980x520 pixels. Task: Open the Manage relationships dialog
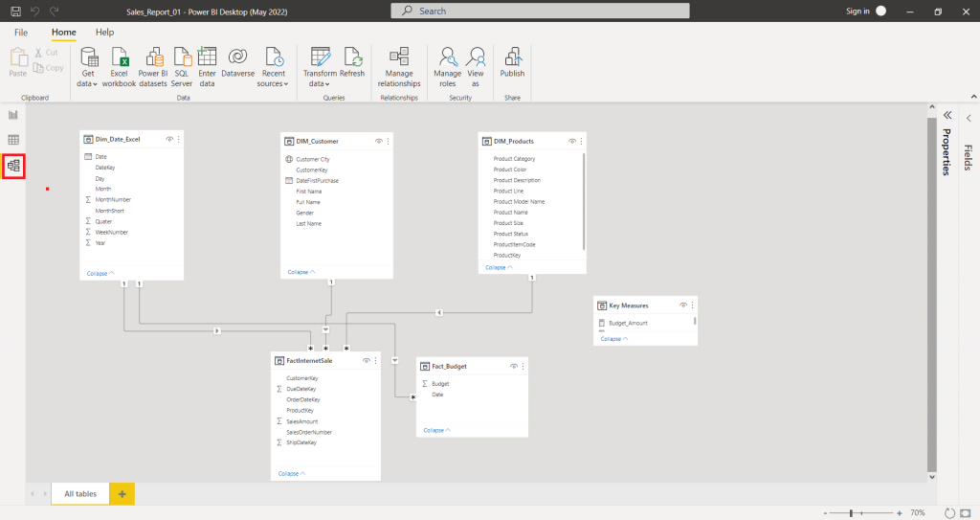click(399, 68)
